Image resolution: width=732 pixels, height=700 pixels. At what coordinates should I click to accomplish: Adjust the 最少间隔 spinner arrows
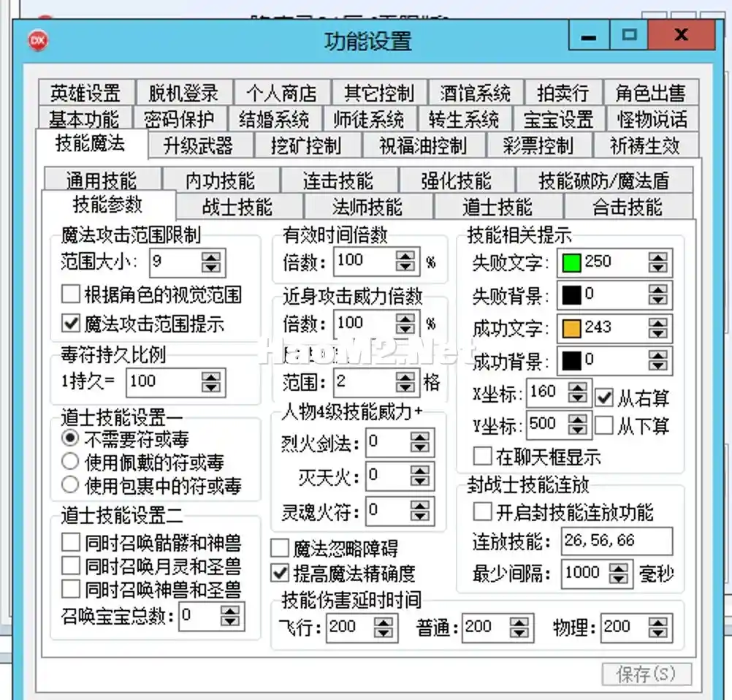point(619,573)
